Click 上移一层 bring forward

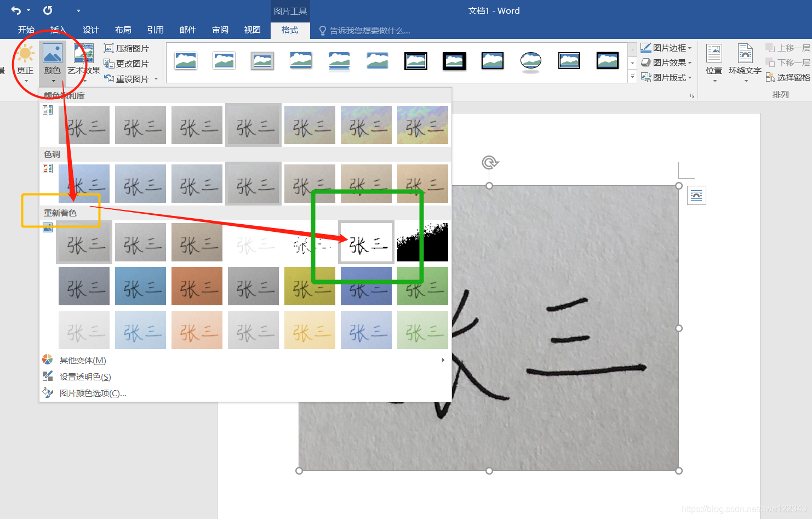(x=788, y=48)
